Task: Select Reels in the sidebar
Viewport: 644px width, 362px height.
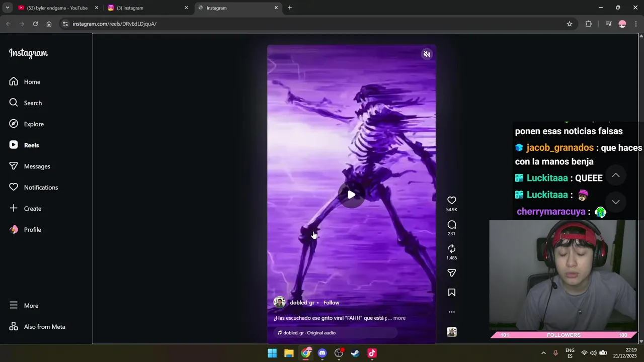Action: (24, 145)
